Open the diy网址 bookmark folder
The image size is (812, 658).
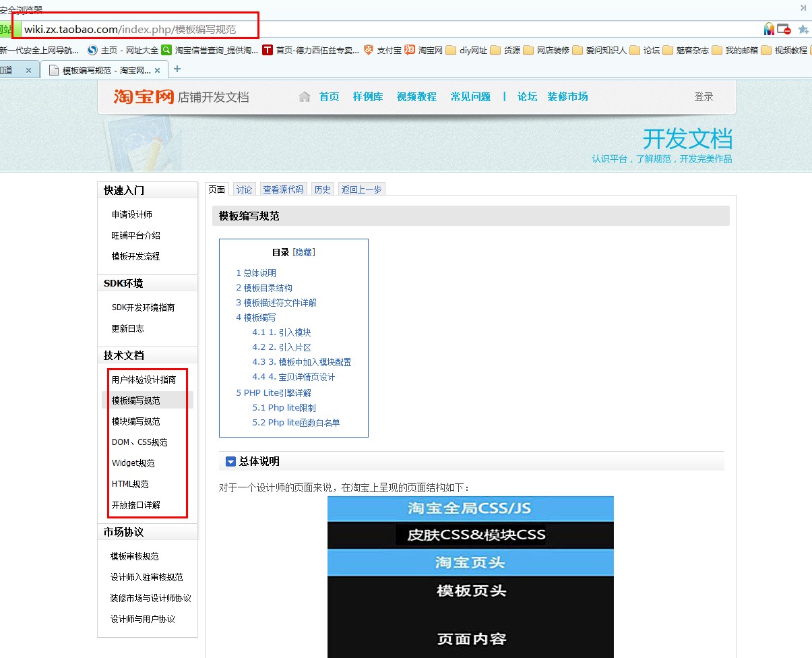[466, 50]
